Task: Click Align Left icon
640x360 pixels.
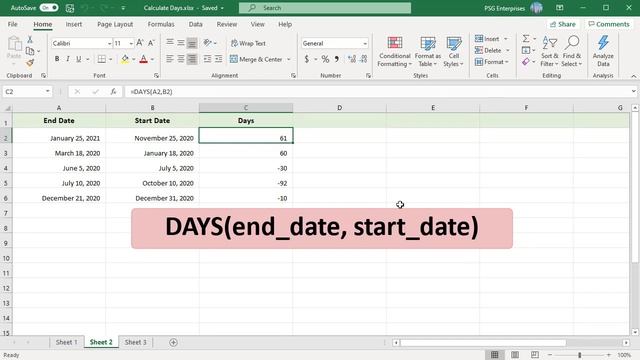Action: click(170, 59)
